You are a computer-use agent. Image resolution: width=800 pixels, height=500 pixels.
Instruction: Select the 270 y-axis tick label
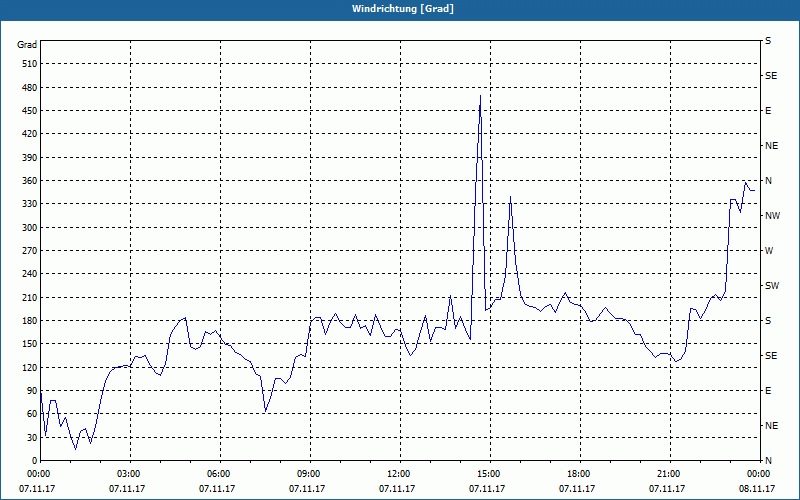(x=31, y=251)
